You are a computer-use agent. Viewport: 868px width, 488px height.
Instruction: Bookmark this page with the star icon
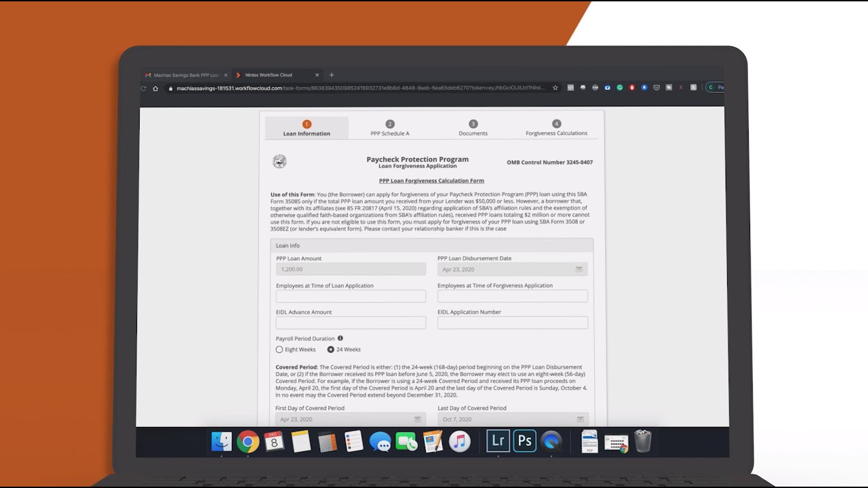coord(555,87)
